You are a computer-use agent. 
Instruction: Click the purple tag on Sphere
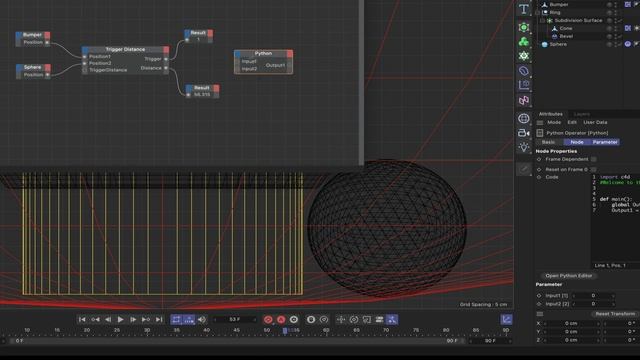(628, 44)
